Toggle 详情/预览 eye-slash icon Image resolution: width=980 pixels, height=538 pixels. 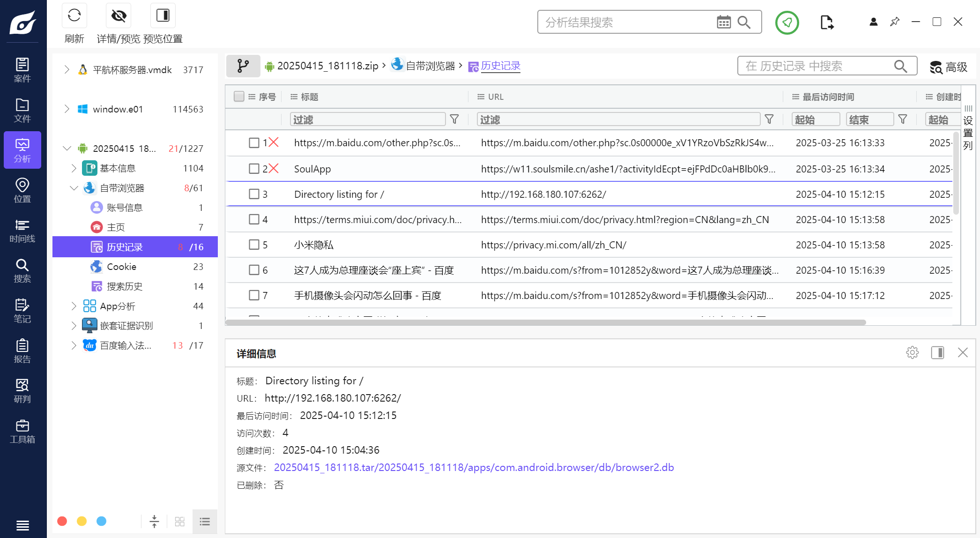tap(119, 15)
